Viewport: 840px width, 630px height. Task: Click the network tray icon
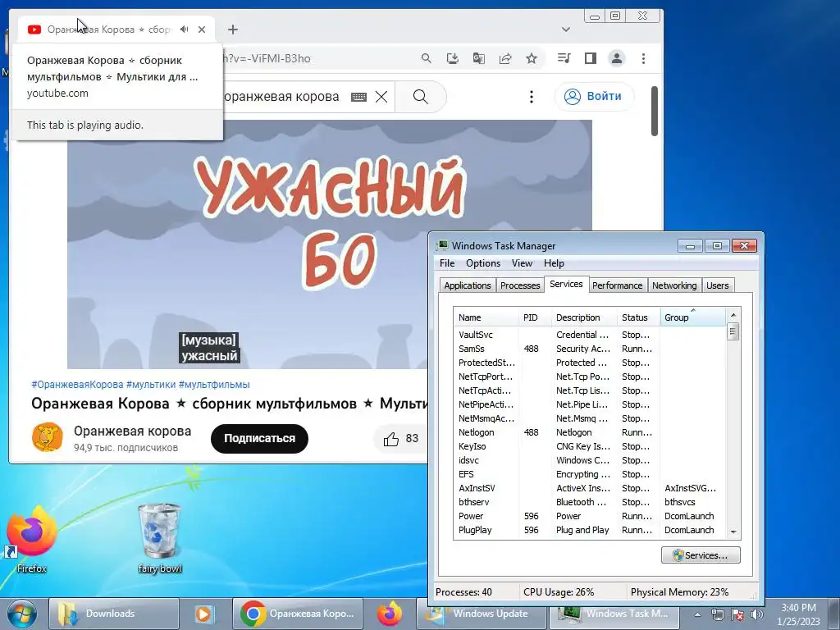tap(717, 614)
